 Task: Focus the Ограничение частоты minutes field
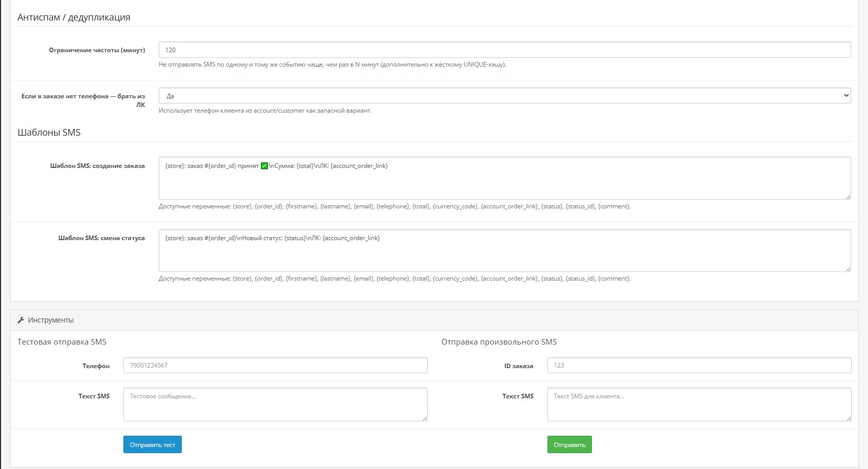tap(504, 50)
